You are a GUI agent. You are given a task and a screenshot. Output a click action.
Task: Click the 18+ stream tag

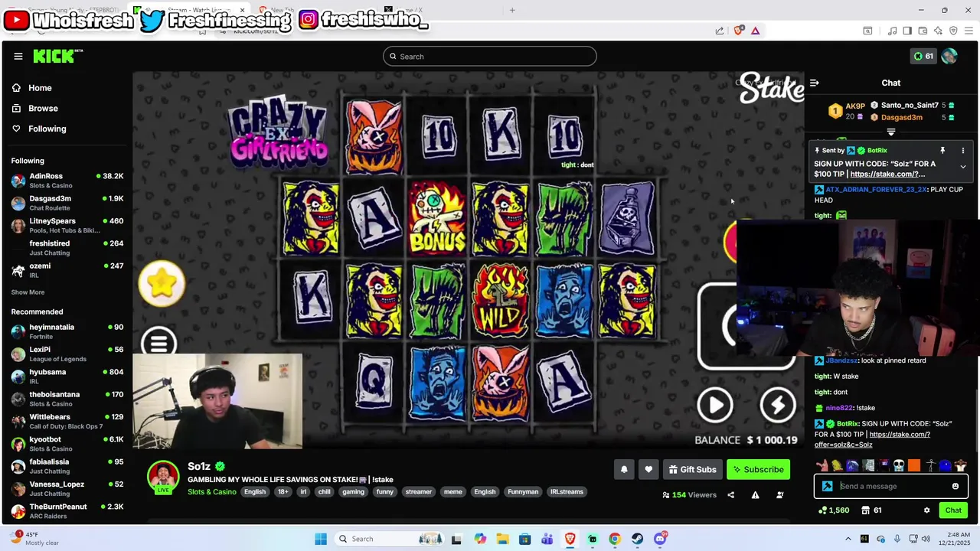click(283, 492)
